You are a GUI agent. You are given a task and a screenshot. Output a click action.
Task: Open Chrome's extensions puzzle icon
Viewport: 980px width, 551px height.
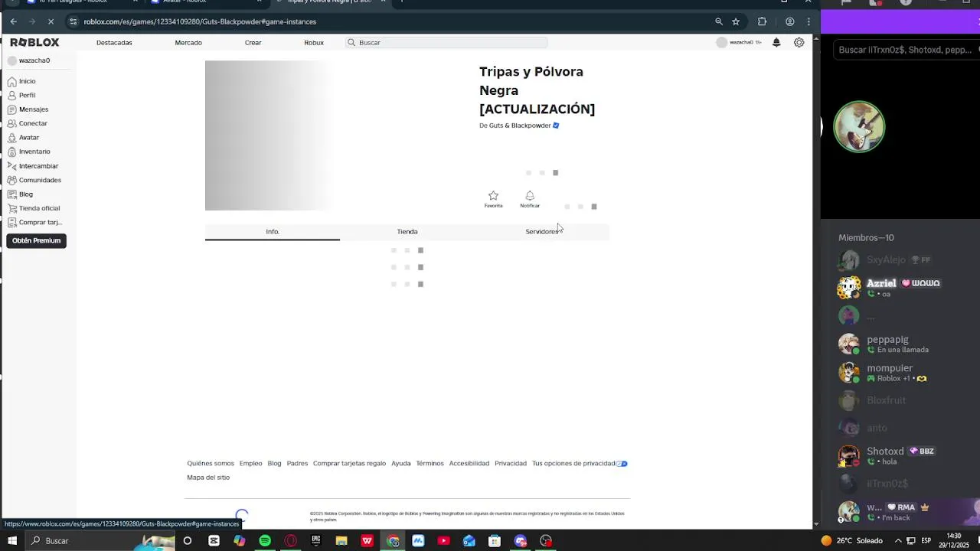(x=762, y=21)
